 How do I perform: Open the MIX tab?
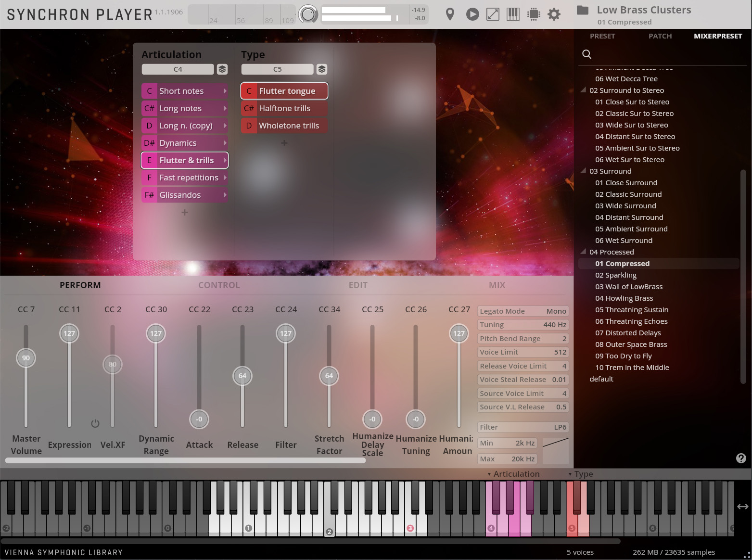pos(497,285)
